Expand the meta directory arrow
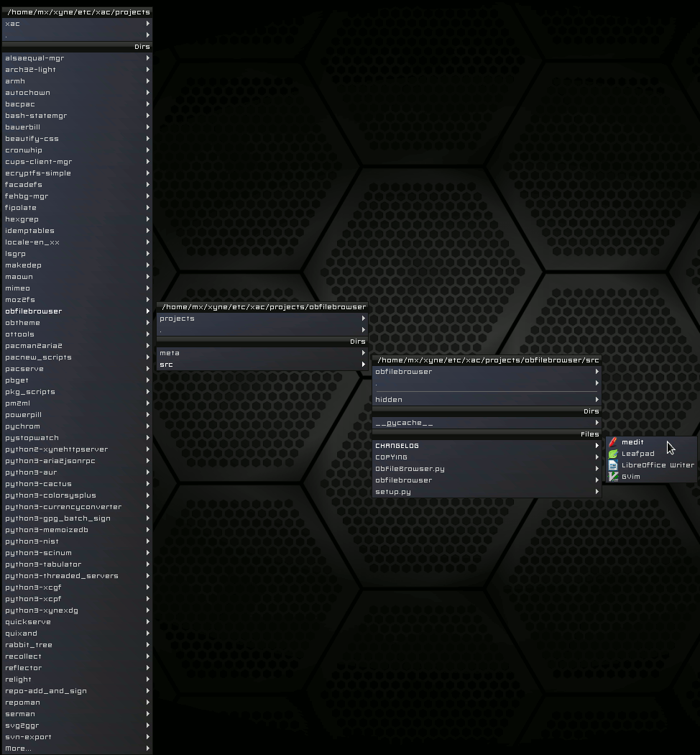The image size is (700, 755). point(363,353)
